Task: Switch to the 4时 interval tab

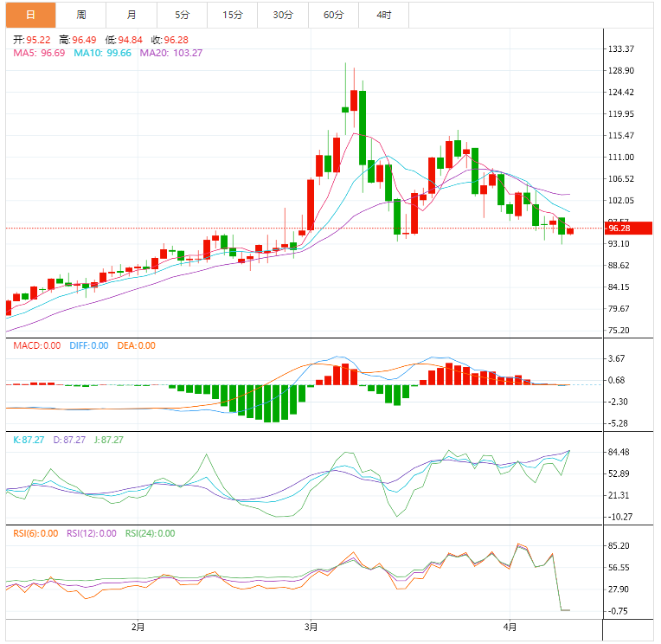Action: coord(383,15)
